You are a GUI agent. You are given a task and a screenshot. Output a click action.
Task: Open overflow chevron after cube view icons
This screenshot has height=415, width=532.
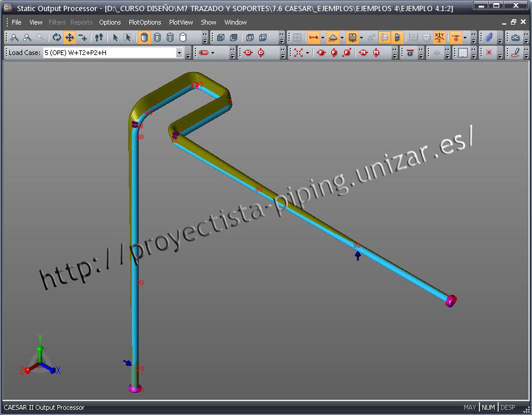282,37
